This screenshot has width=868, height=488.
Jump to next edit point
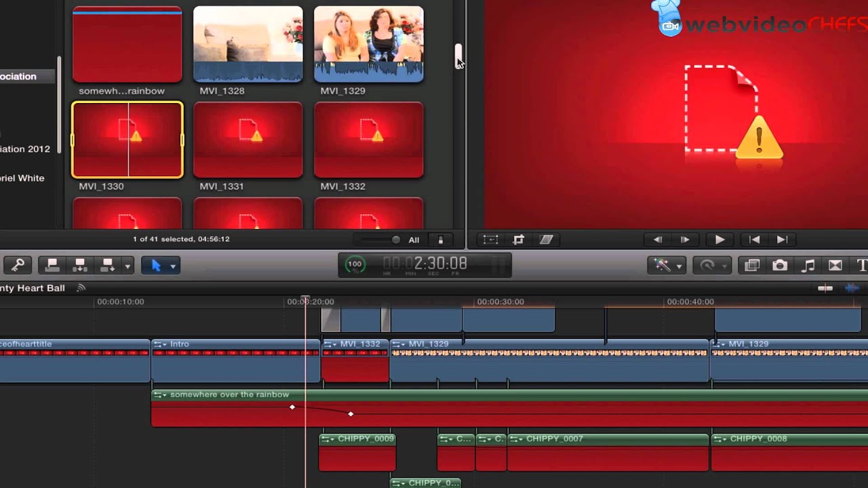(781, 239)
